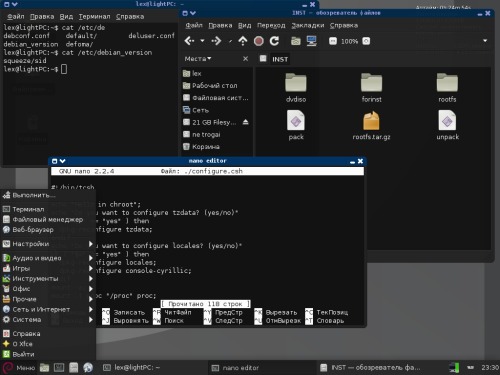This screenshot has height=375, width=500.
Task: Open Файловая система in places
Action: [217, 98]
